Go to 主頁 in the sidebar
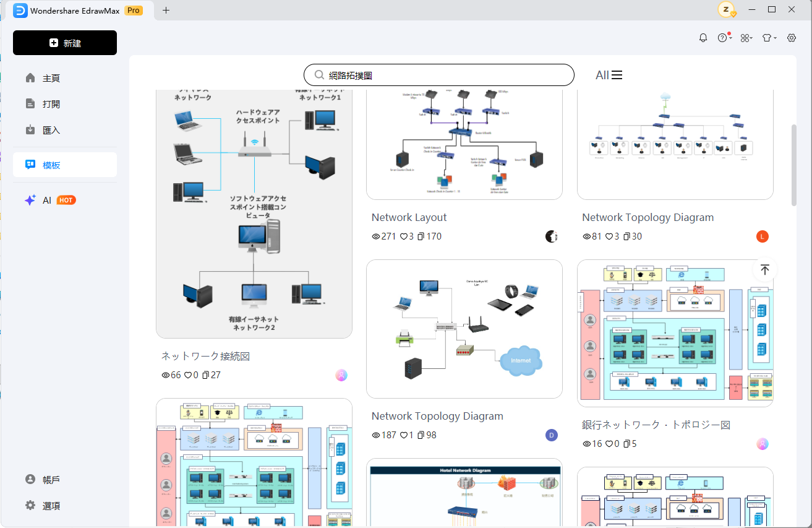 (x=51, y=78)
